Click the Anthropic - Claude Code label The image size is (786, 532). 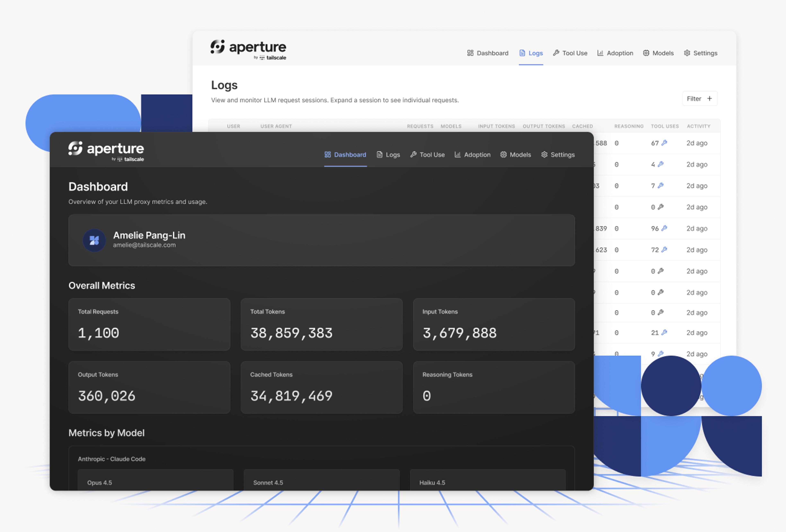(112, 459)
